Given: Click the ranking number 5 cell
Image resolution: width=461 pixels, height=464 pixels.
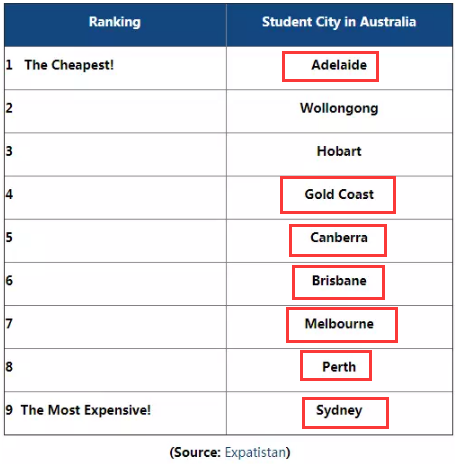Looking at the screenshot, I should click(x=115, y=241).
